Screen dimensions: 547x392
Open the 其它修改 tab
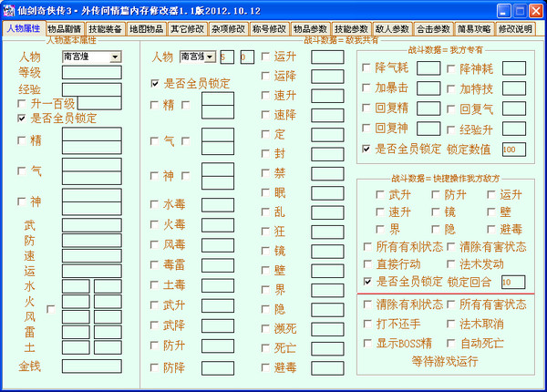click(x=187, y=28)
